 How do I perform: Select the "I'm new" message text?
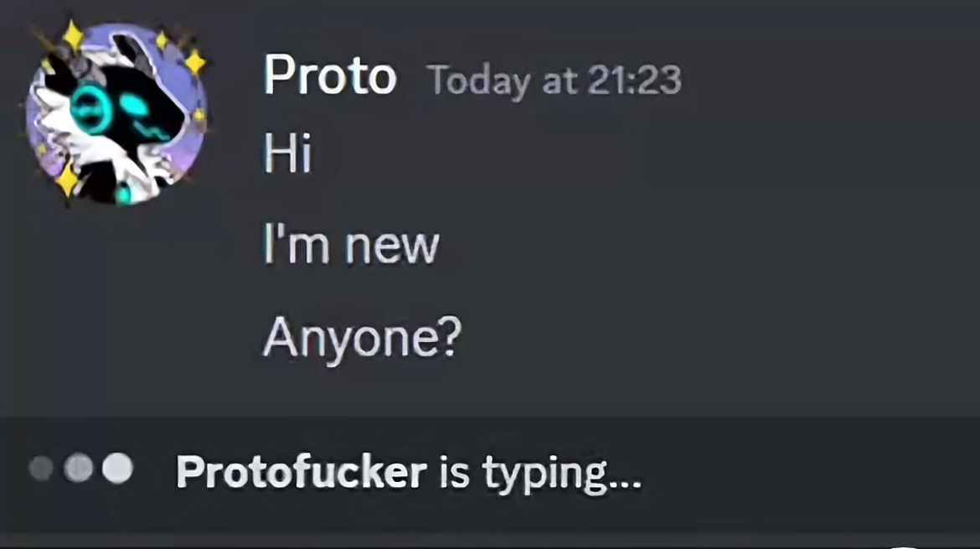[351, 246]
